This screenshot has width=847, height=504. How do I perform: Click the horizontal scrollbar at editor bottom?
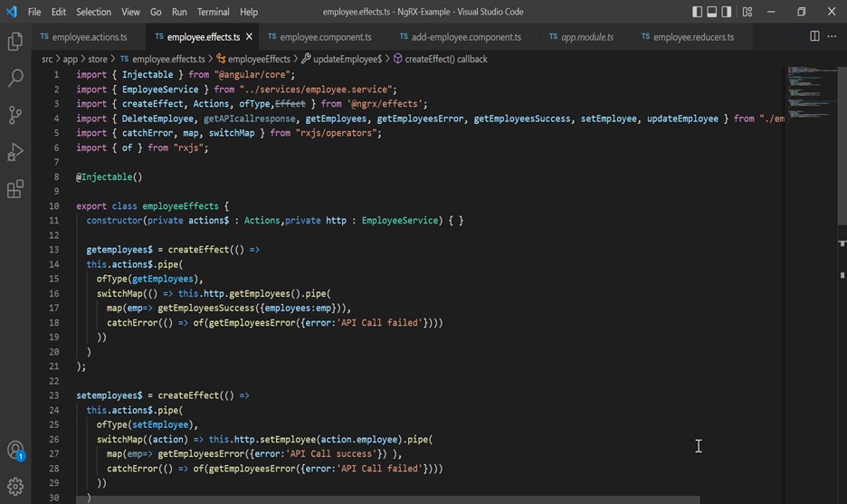(x=389, y=499)
